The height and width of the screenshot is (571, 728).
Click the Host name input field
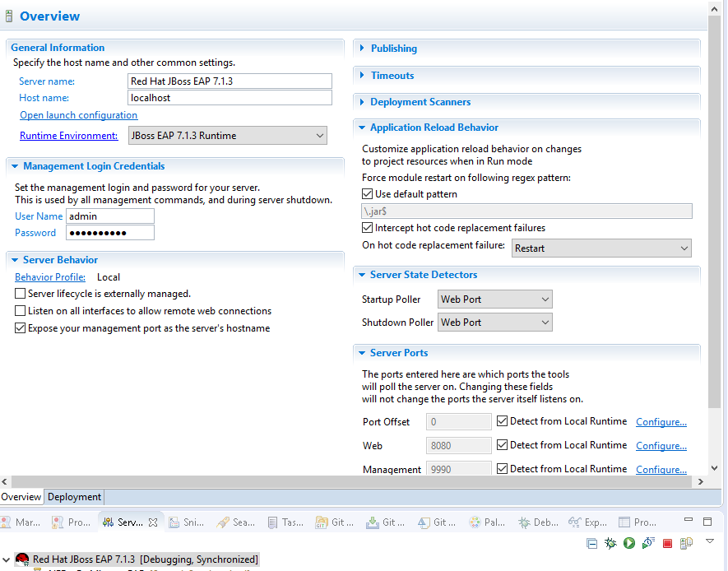[230, 97]
